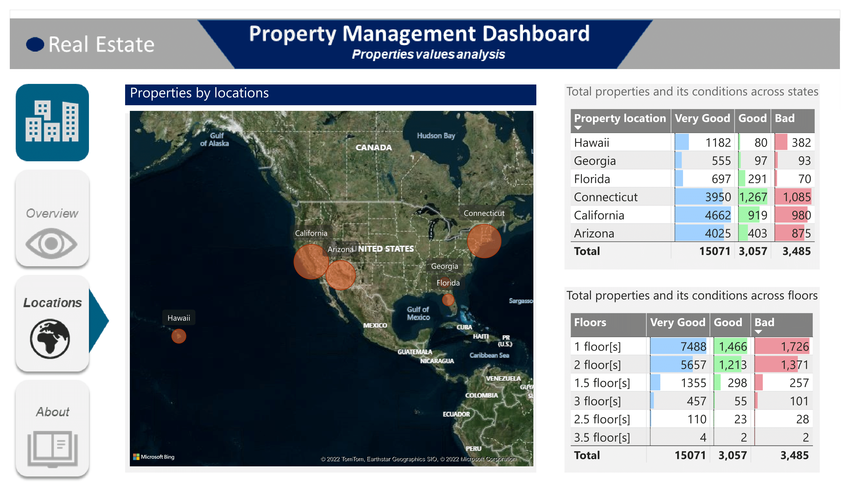Select the Florida row label in table
Viewport: 850px width, 504px height.
point(592,179)
